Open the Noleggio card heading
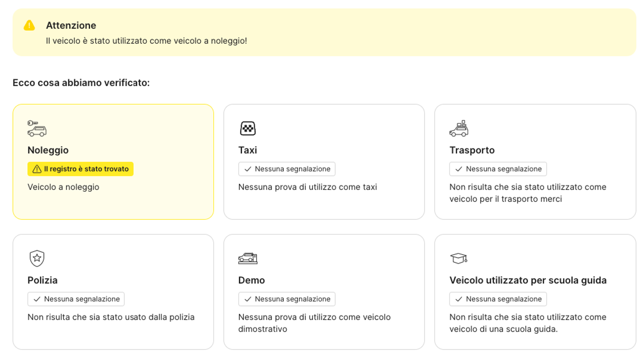The image size is (644, 358). click(48, 150)
